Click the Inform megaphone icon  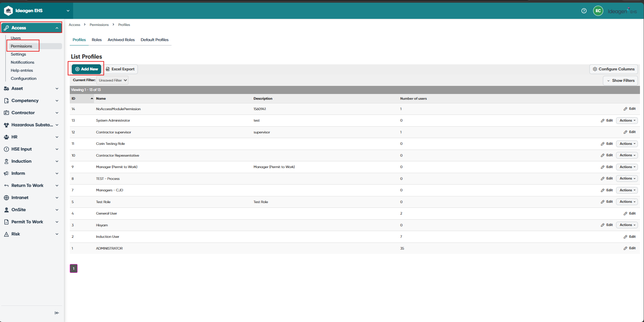[x=6, y=173]
